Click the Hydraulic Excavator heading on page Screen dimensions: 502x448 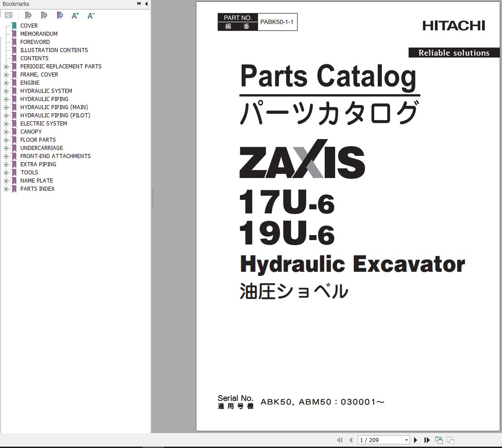point(352,264)
